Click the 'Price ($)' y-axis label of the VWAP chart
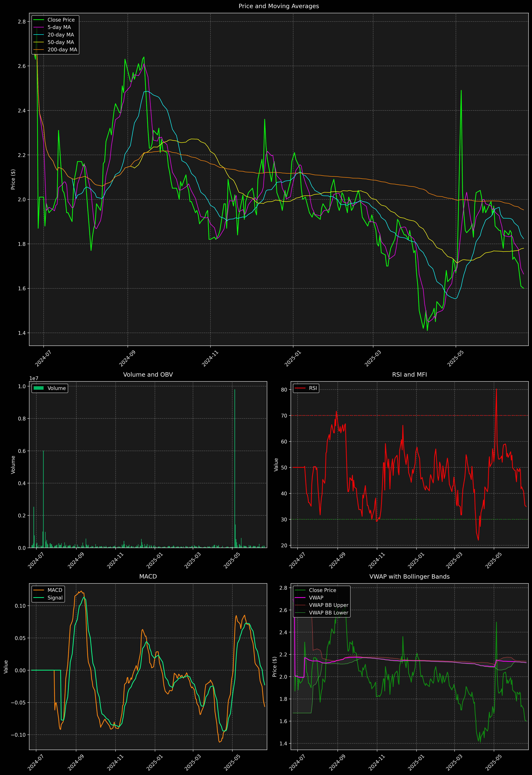This screenshot has height=775, width=532. [275, 667]
